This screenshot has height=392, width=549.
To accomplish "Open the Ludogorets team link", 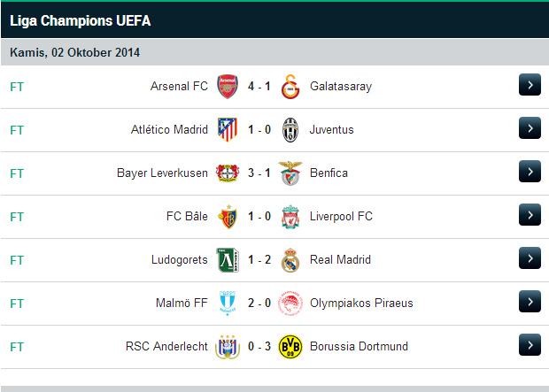I will [x=180, y=260].
